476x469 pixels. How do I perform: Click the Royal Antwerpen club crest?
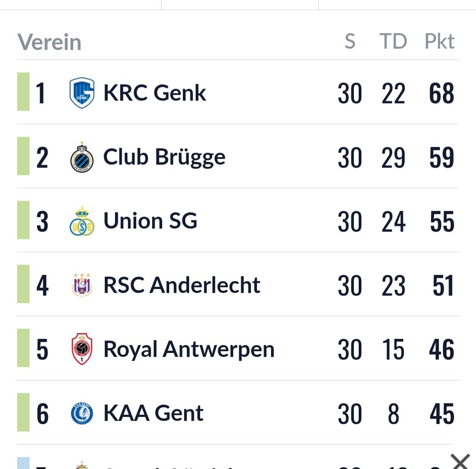click(82, 349)
